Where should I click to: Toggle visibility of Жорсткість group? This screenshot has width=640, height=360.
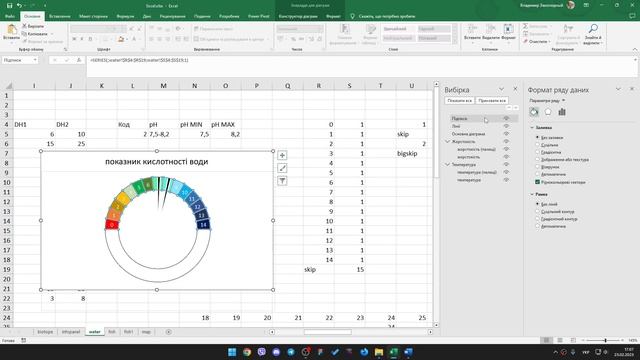pyautogui.click(x=506, y=142)
